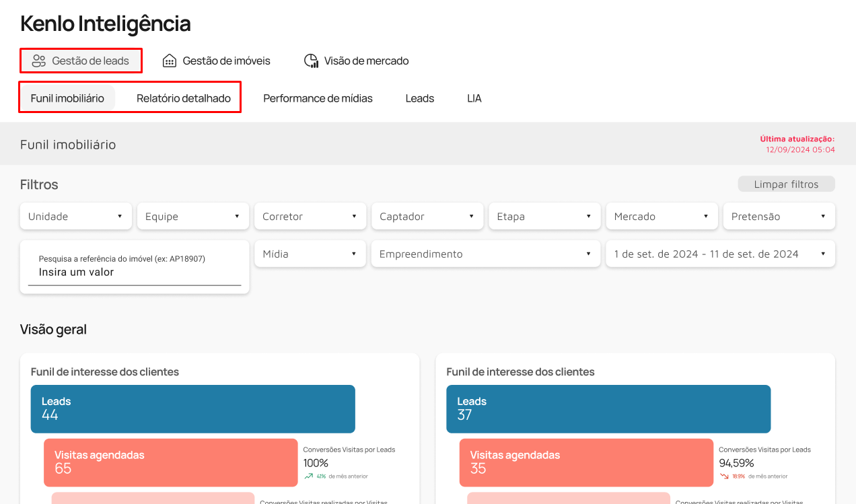856x504 pixels.
Task: Open the Captador filter dropdown
Action: coord(427,216)
